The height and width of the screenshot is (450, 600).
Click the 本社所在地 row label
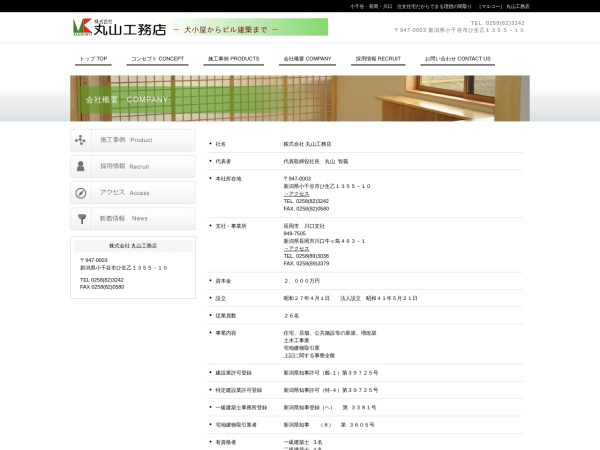[228, 179]
